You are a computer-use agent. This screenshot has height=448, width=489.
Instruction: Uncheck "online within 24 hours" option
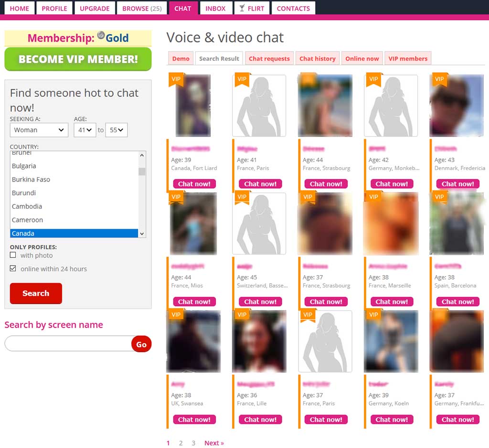click(13, 269)
